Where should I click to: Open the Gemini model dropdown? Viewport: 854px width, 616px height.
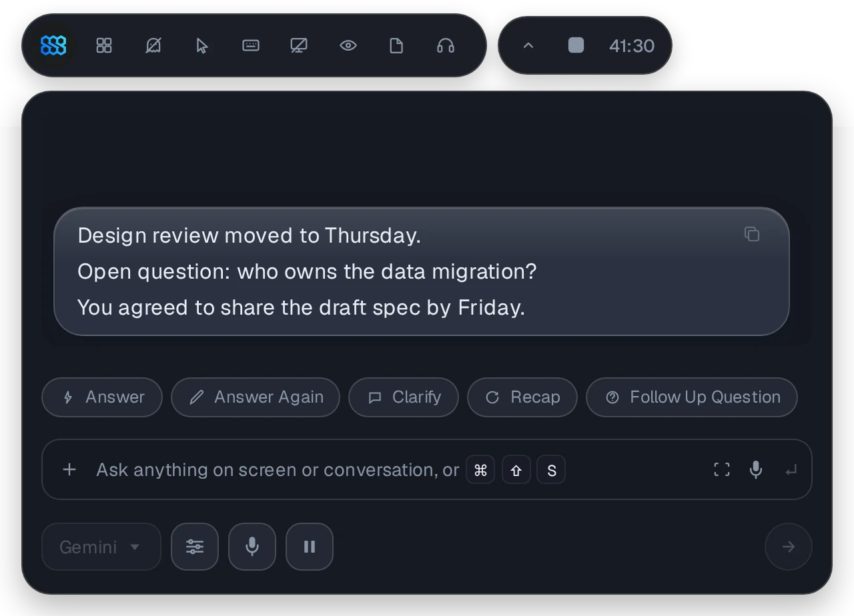101,547
